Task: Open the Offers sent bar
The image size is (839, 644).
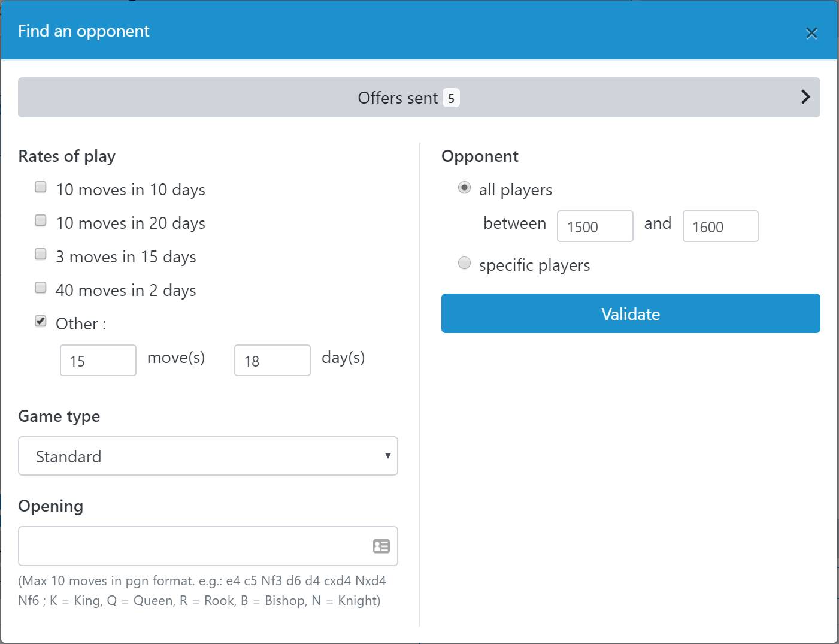Action: pos(419,97)
